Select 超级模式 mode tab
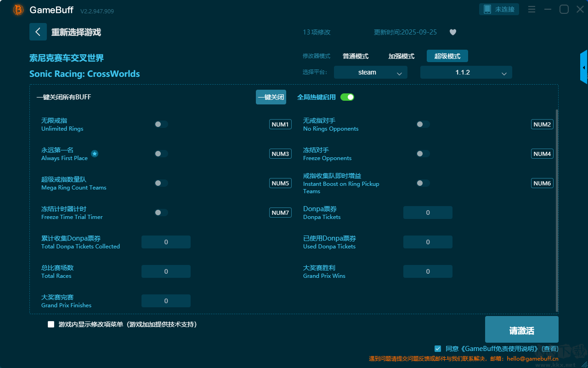This screenshot has width=588, height=368. click(x=447, y=56)
